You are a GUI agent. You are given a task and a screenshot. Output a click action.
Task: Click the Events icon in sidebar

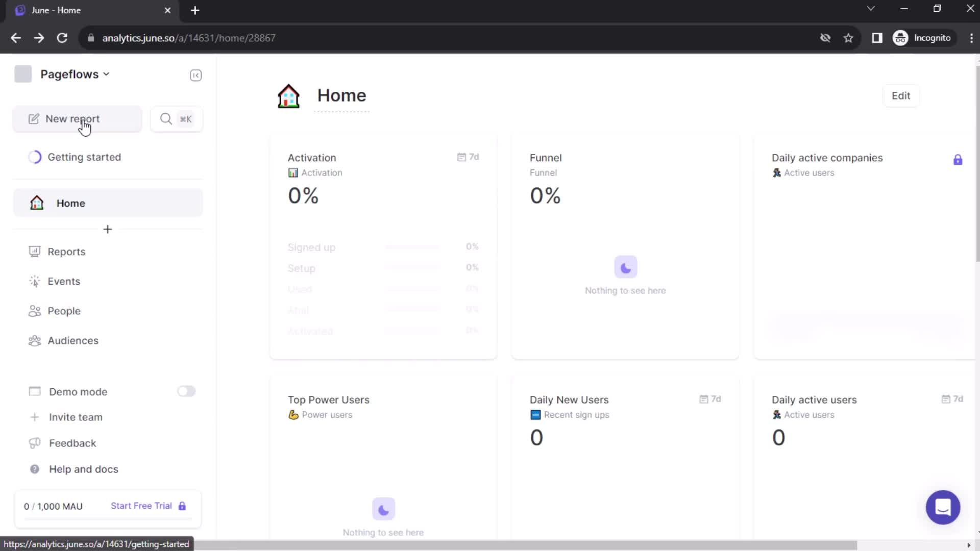34,281
